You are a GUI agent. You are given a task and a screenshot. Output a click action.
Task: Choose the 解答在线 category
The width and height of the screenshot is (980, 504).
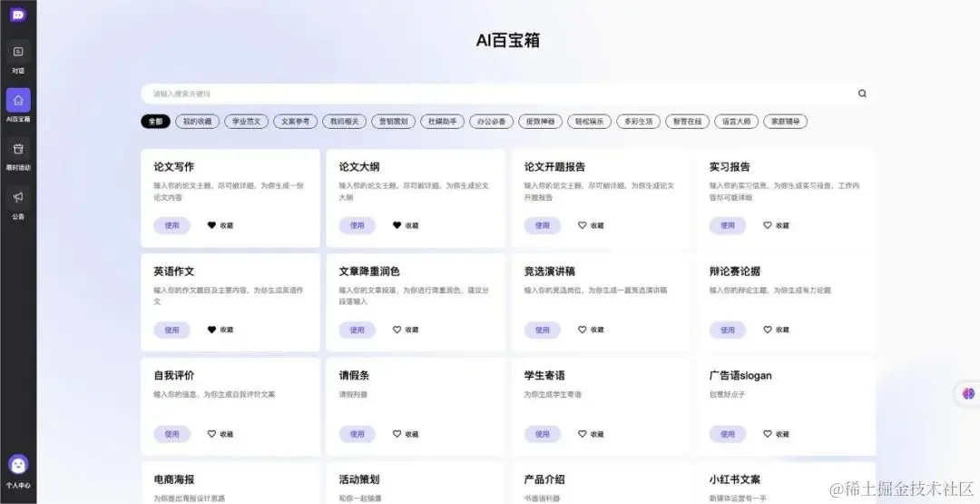(x=688, y=122)
